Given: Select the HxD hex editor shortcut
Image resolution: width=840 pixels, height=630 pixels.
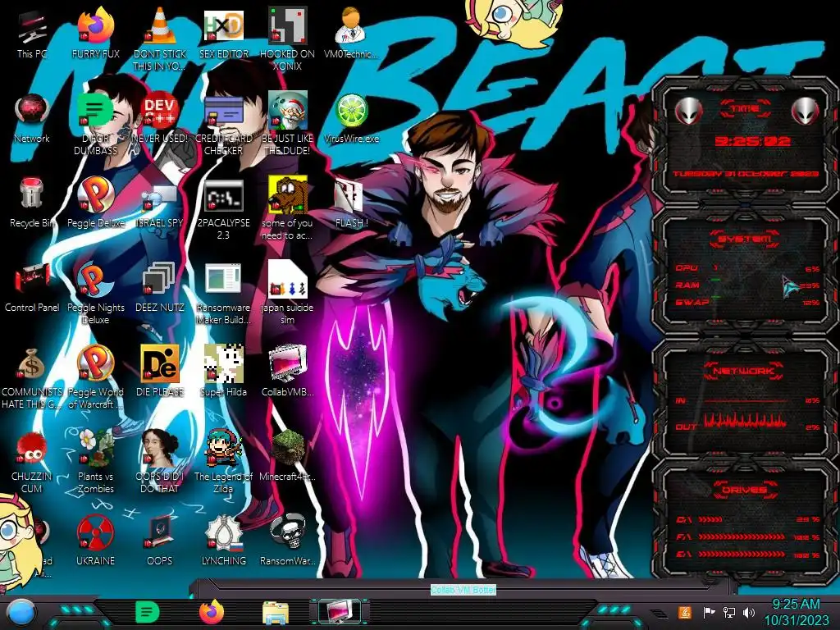Looking at the screenshot, I should click(223, 27).
